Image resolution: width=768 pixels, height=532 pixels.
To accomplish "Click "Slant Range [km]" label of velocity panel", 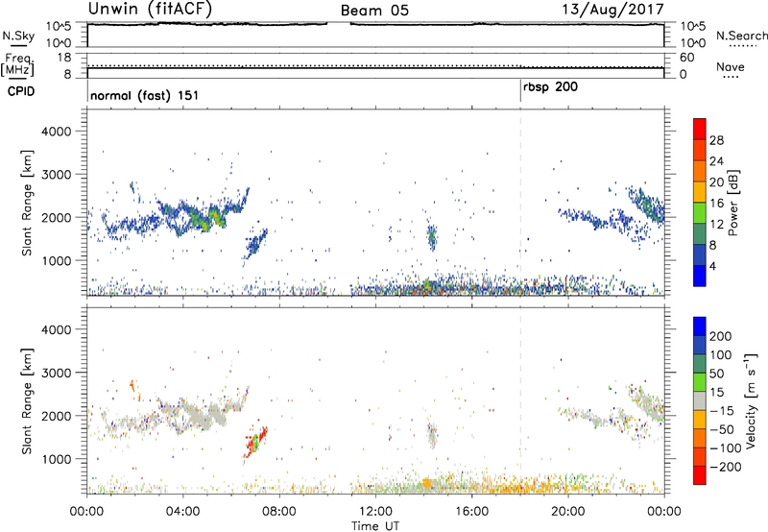I will pos(27,400).
